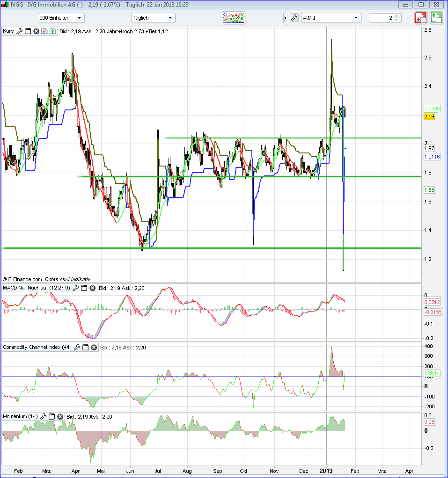Click the IT-Finance.com copyright text
The image size is (448, 478).
pyautogui.click(x=22, y=279)
